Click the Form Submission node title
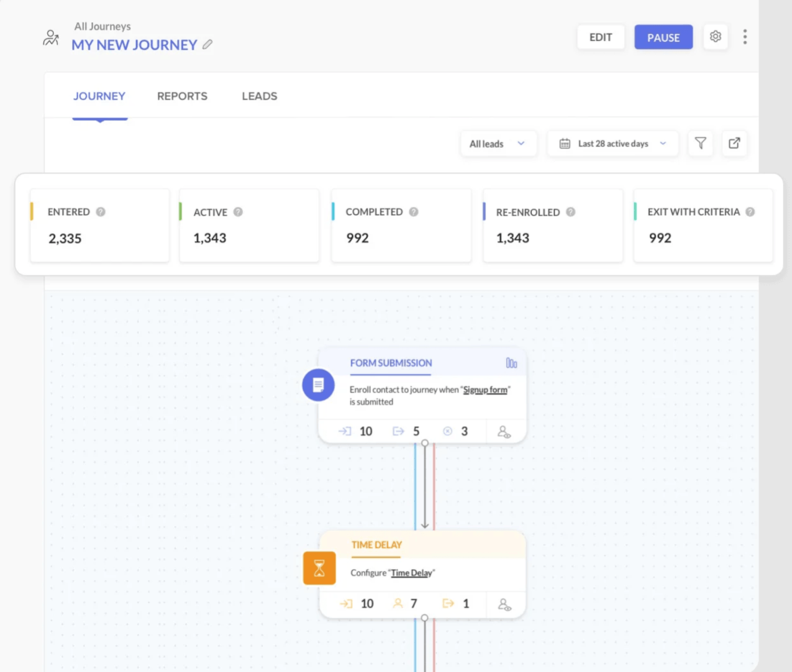 pos(391,363)
